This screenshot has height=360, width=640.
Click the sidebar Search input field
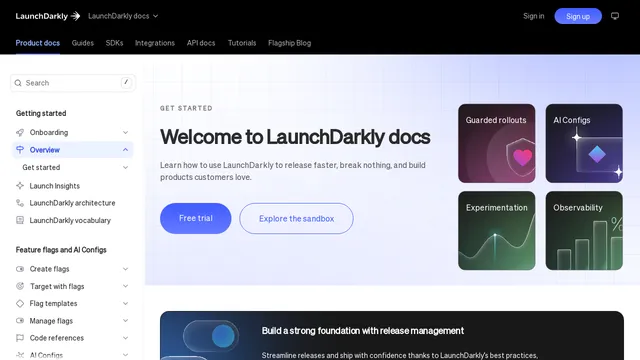pos(73,83)
